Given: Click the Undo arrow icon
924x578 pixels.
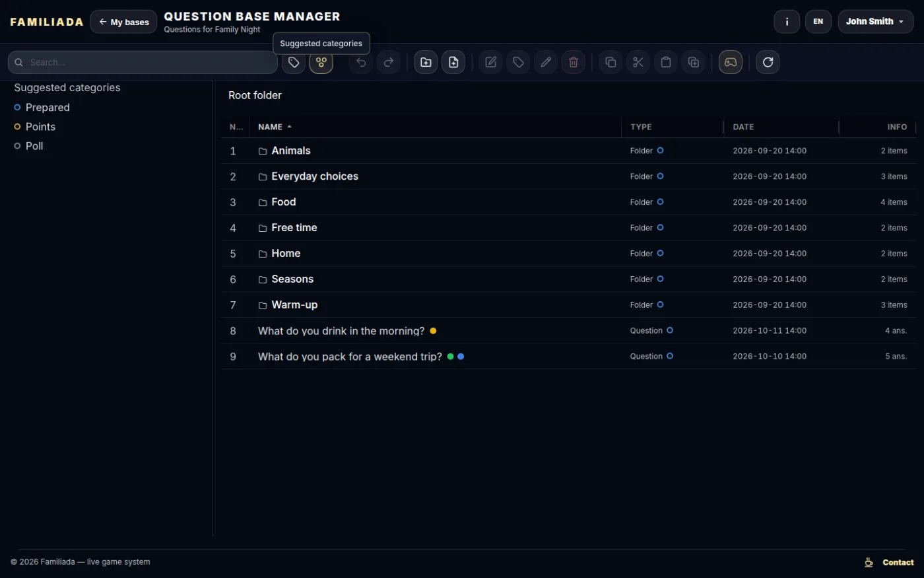Looking at the screenshot, I should 361,62.
